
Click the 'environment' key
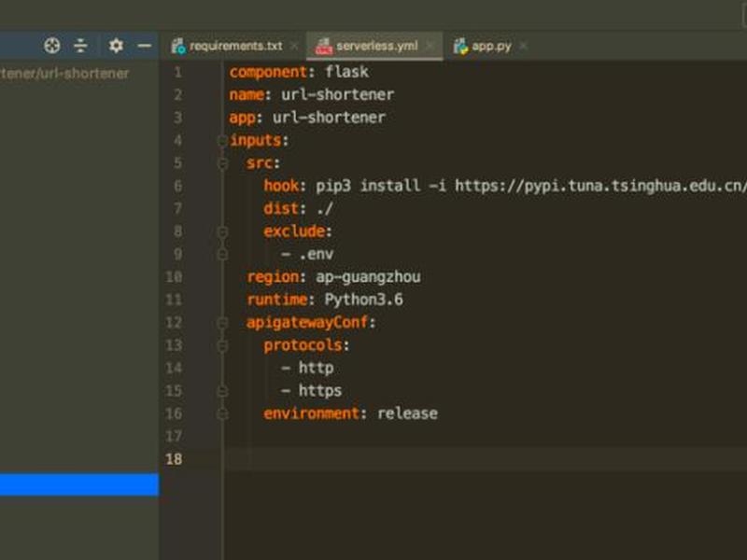(x=312, y=413)
